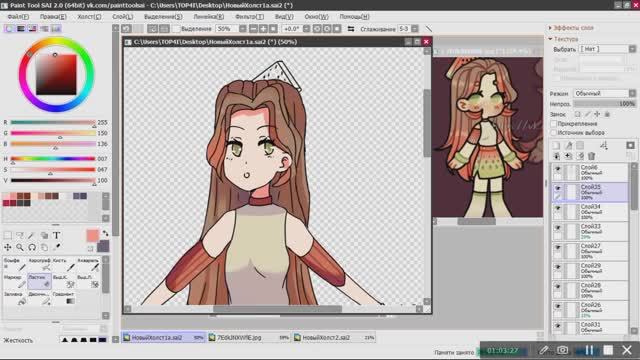Click the recorder pencil annotate icon
640x360 pixels.
[543, 350]
